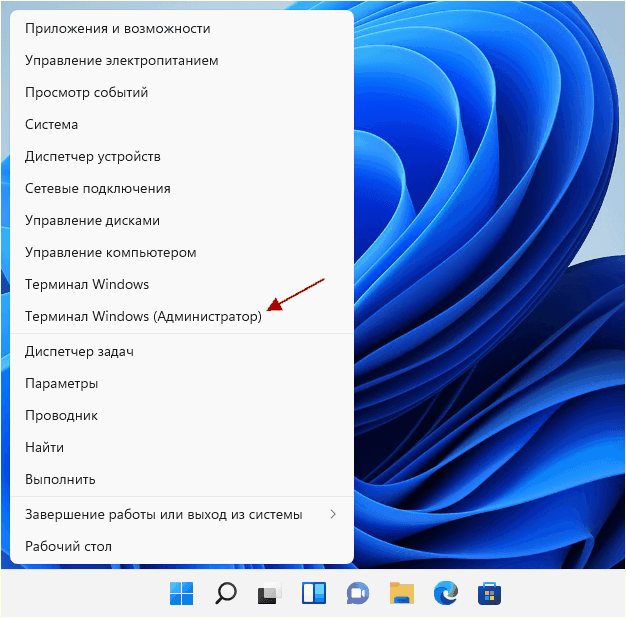Launch Microsoft Edge from taskbar
The height and width of the screenshot is (618, 626).
tap(446, 593)
